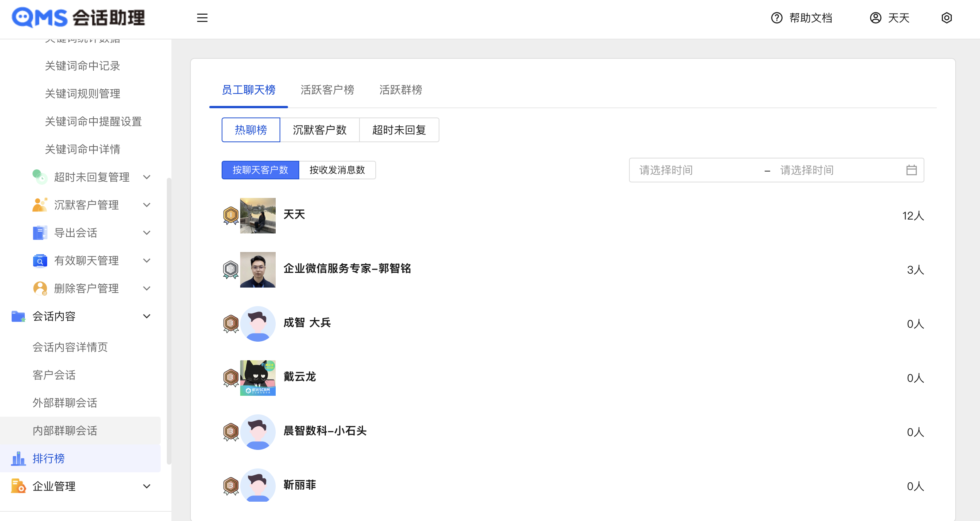This screenshot has height=521, width=980.
Task: Open 关键词命中记录 sidebar link
Action: click(x=83, y=66)
